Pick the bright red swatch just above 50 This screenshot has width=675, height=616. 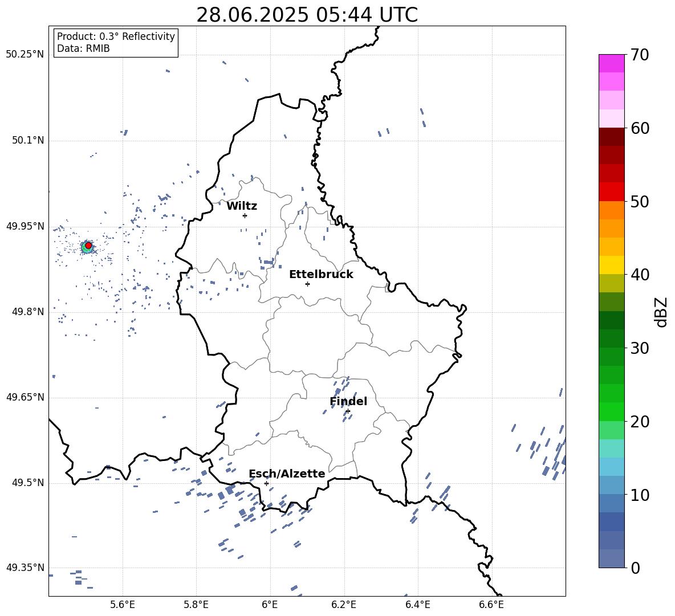(x=612, y=192)
